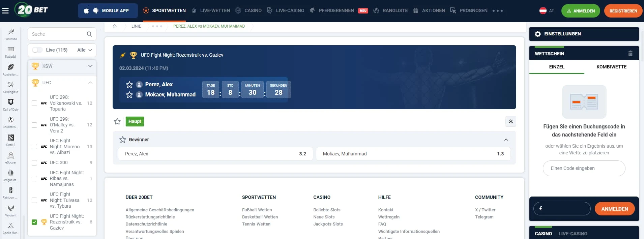
Task: Favorite fighter Perez, Alex star
Action: [129, 85]
